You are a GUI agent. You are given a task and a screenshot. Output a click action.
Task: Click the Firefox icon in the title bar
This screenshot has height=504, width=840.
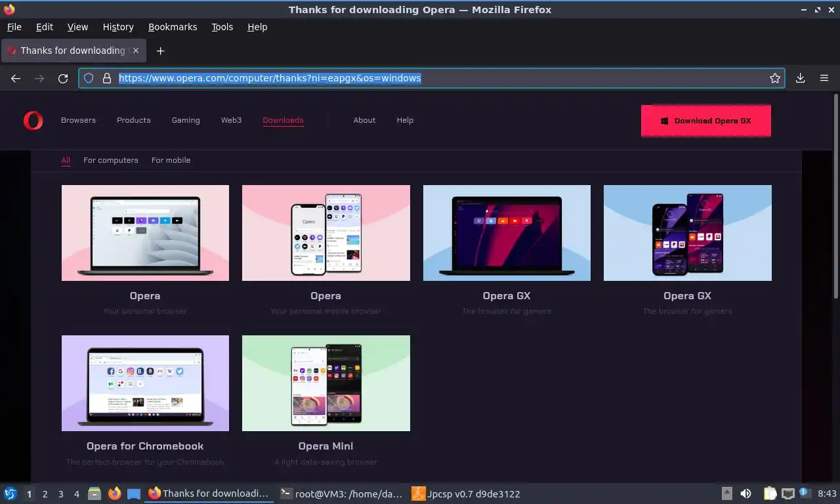(9, 9)
